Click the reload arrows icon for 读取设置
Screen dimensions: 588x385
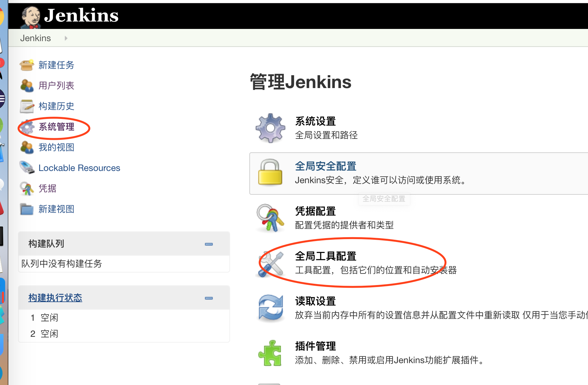(270, 308)
